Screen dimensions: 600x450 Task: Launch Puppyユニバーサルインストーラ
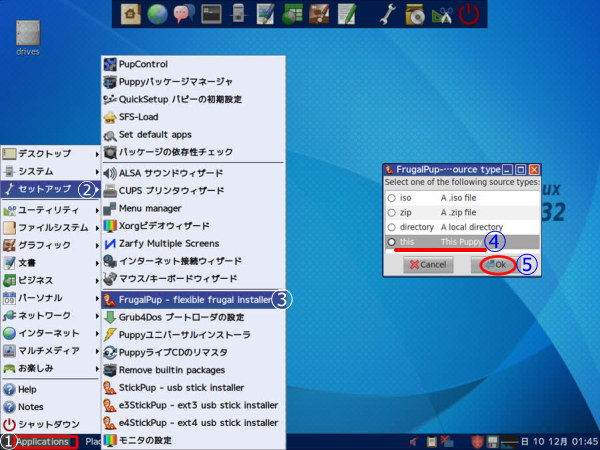pyautogui.click(x=193, y=335)
